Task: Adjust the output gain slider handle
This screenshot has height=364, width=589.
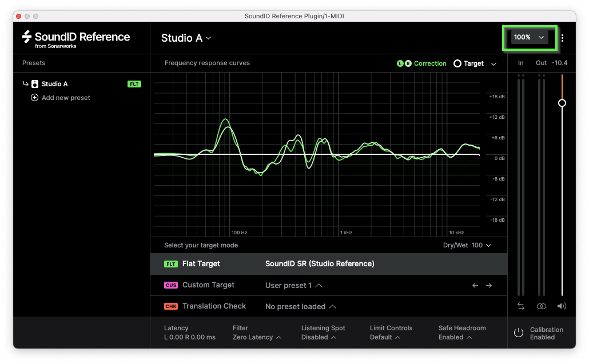Action: click(562, 103)
